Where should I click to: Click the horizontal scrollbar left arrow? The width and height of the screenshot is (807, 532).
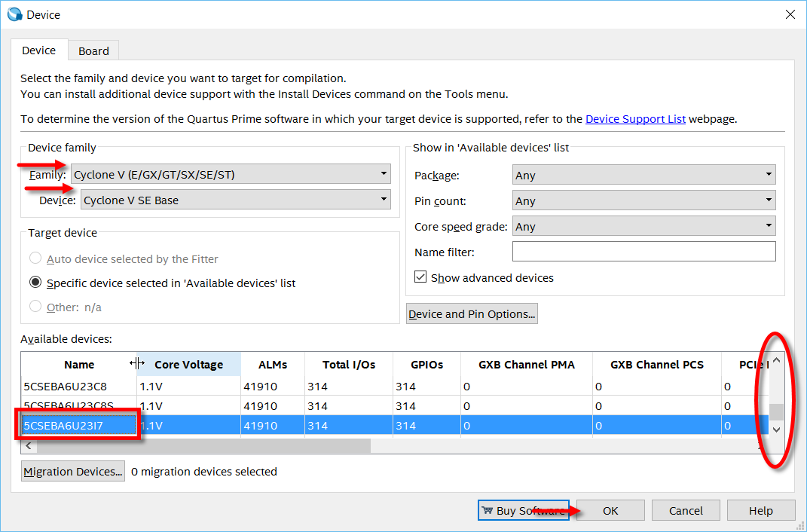(28, 446)
